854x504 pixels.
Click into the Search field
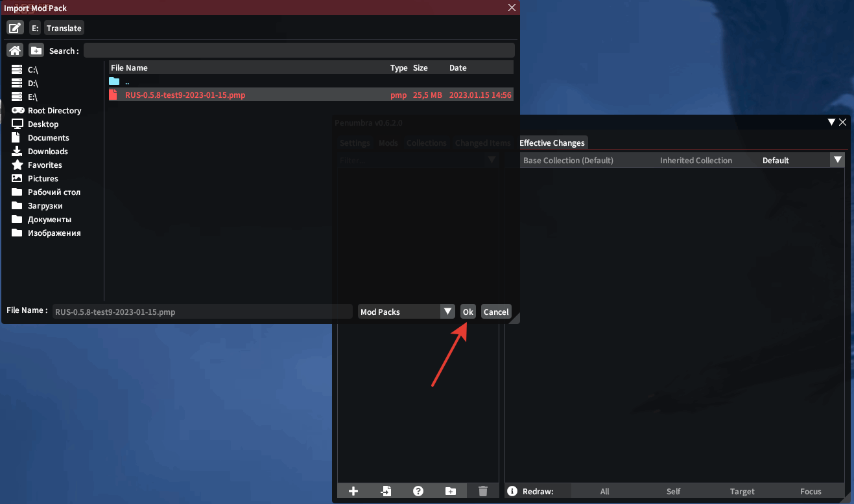click(299, 51)
